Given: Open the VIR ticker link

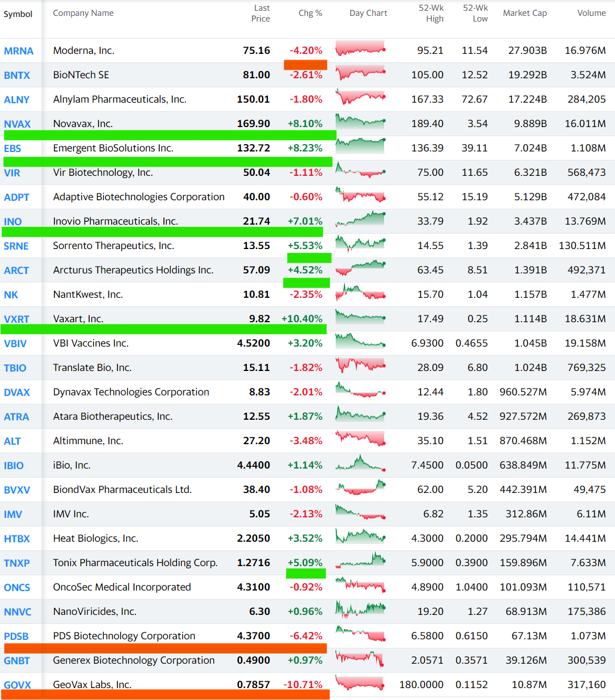Looking at the screenshot, I should [12, 173].
